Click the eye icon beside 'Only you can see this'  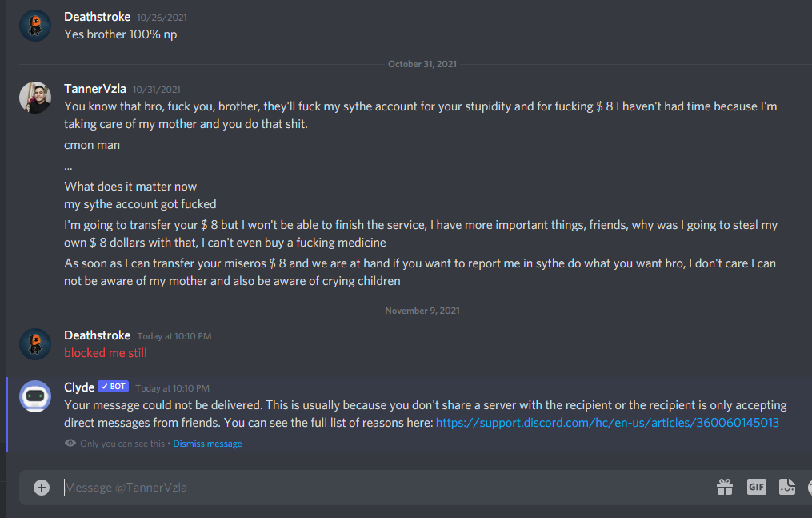(x=71, y=444)
